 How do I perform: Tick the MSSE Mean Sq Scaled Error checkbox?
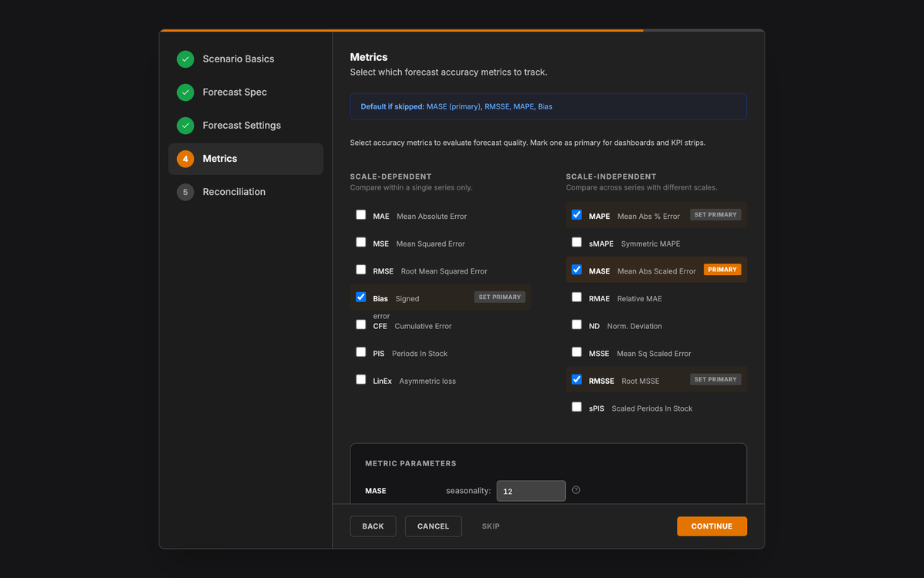click(577, 352)
